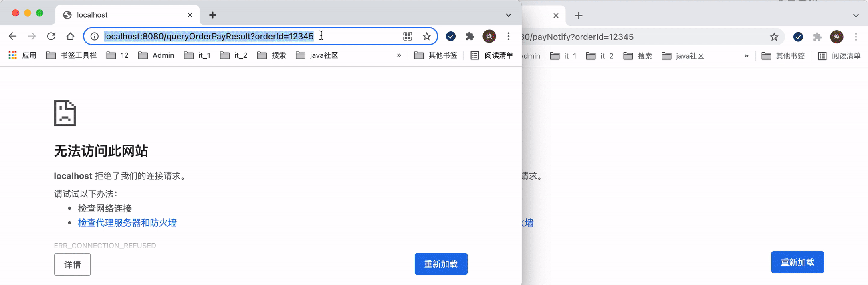This screenshot has width=868, height=285.
Task: Go forward in the front window
Action: click(x=32, y=36)
